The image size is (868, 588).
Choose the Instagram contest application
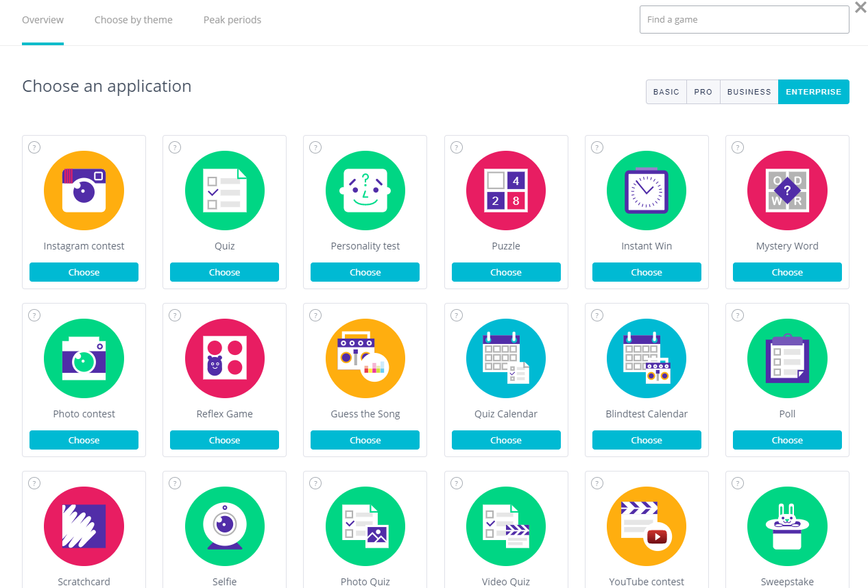tap(84, 272)
